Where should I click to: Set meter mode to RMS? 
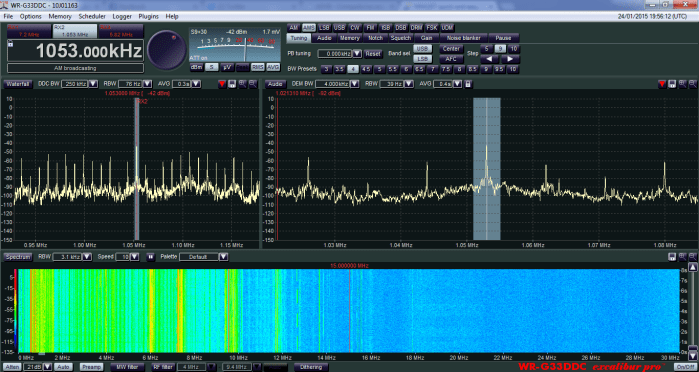258,67
